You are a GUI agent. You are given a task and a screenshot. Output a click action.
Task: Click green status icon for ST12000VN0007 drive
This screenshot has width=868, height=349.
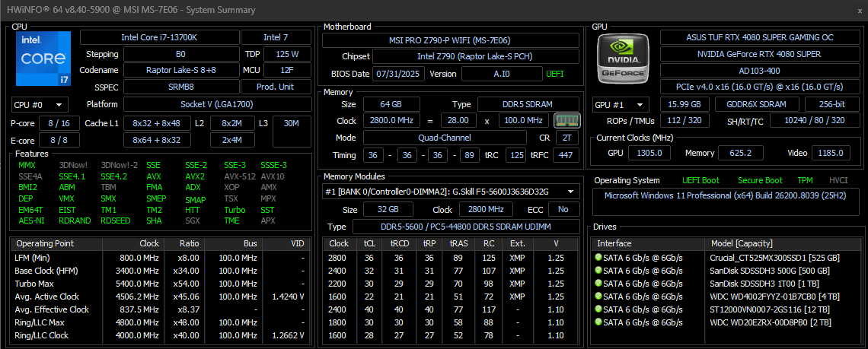pyautogui.click(x=598, y=309)
